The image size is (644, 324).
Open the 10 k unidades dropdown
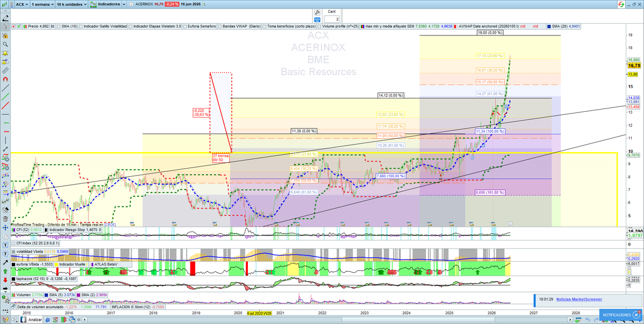71,4
